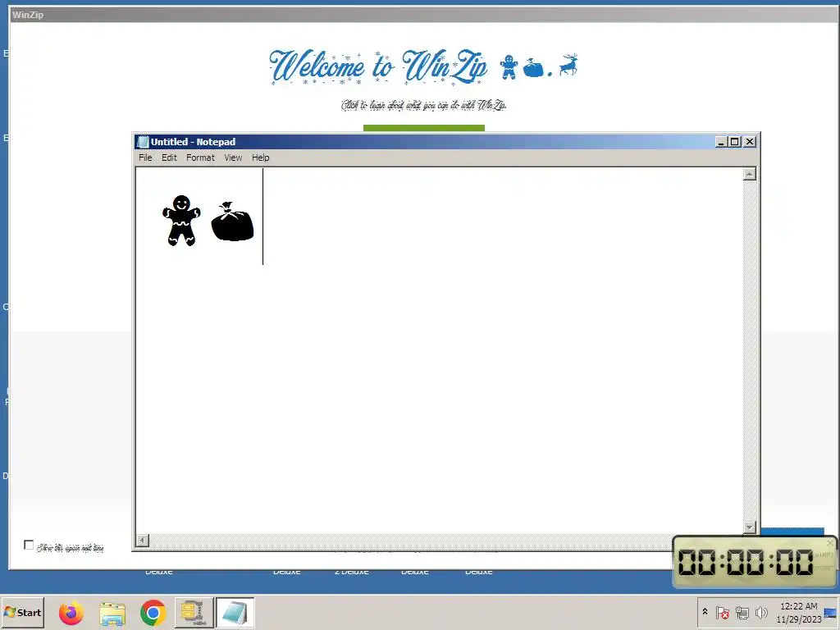The image size is (840, 630).
Task: Click the 00:00:00 timer display
Action: pyautogui.click(x=746, y=563)
